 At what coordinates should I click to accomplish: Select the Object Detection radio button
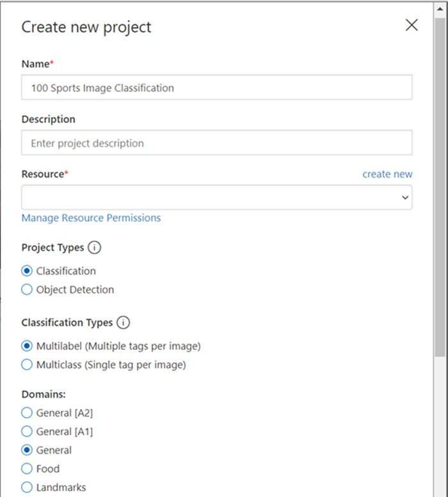click(x=27, y=289)
